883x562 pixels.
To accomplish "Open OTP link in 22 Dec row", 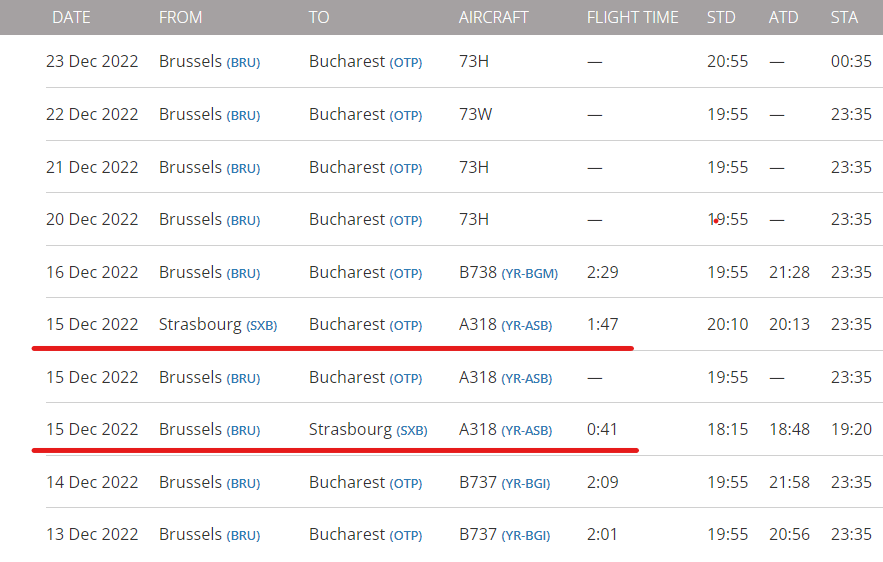I will 405,115.
